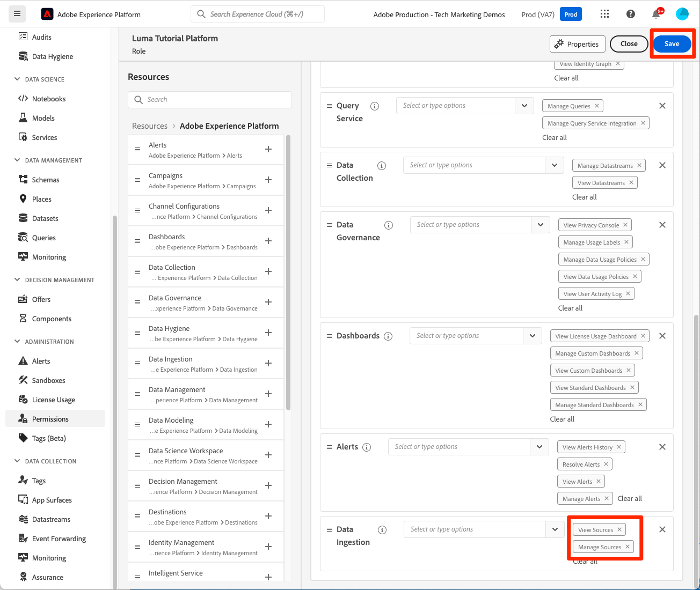Screen dimensions: 700x590
Task: Show info for Query Service permission
Action: click(375, 106)
